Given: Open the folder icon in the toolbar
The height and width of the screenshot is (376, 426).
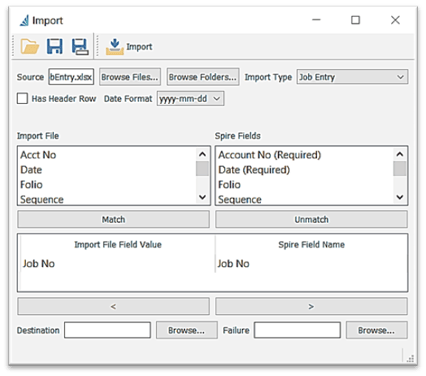Looking at the screenshot, I should pos(30,46).
